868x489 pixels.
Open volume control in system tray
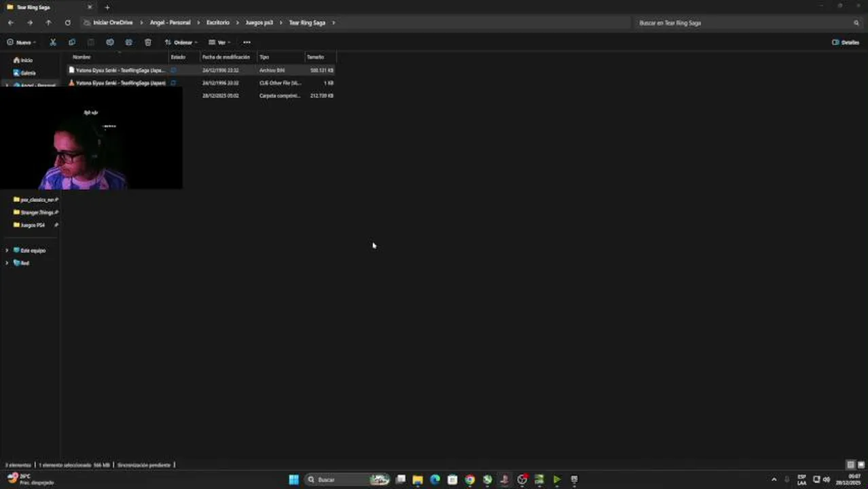827,479
